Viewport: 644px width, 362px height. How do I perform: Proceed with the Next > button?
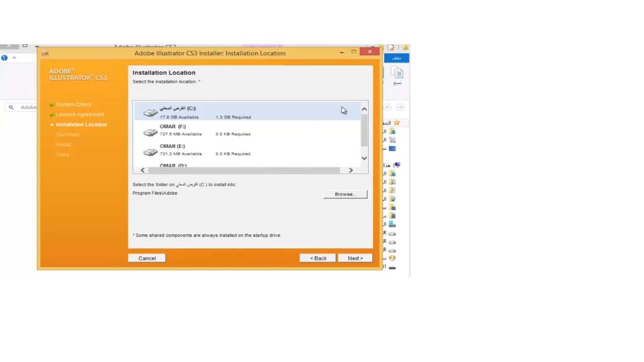[355, 258]
